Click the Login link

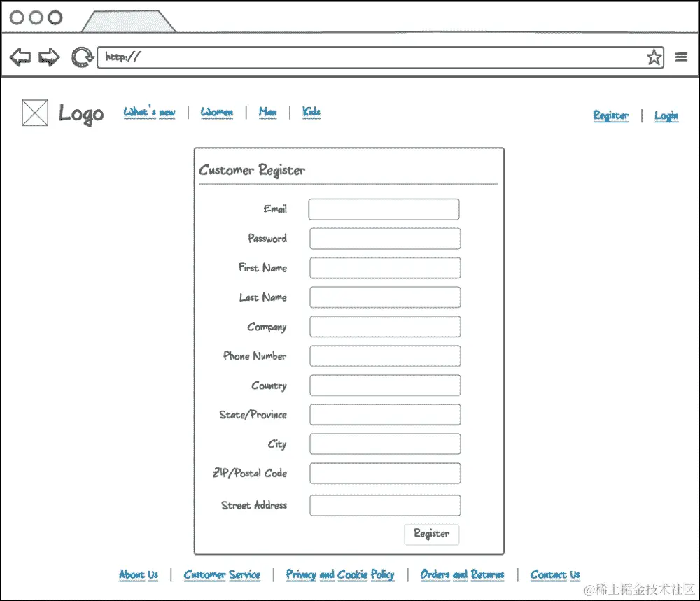point(666,115)
